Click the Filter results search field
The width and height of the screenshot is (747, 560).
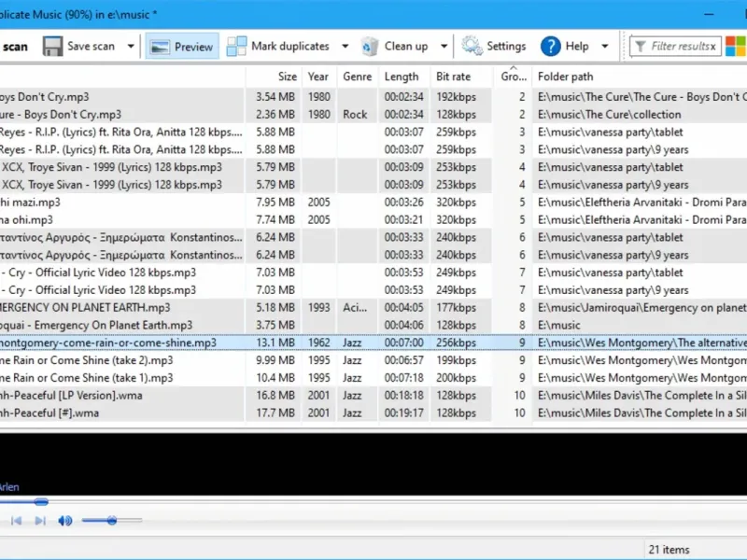(677, 46)
